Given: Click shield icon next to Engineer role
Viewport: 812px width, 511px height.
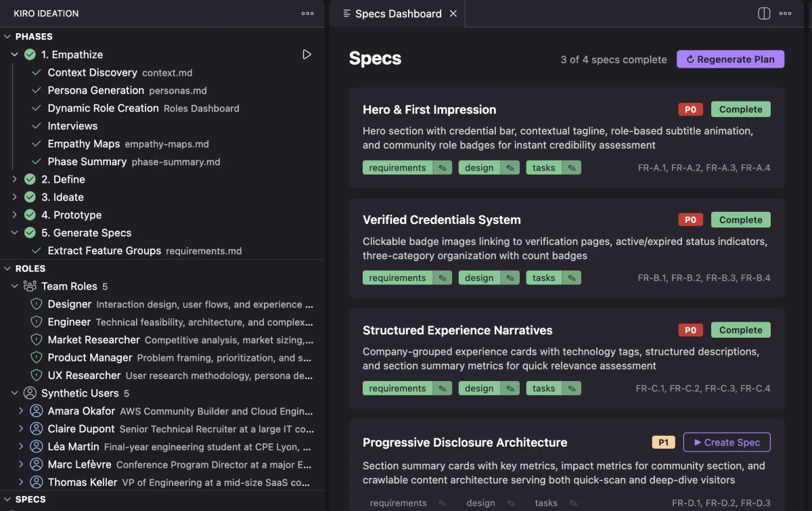Looking at the screenshot, I should click(37, 321).
